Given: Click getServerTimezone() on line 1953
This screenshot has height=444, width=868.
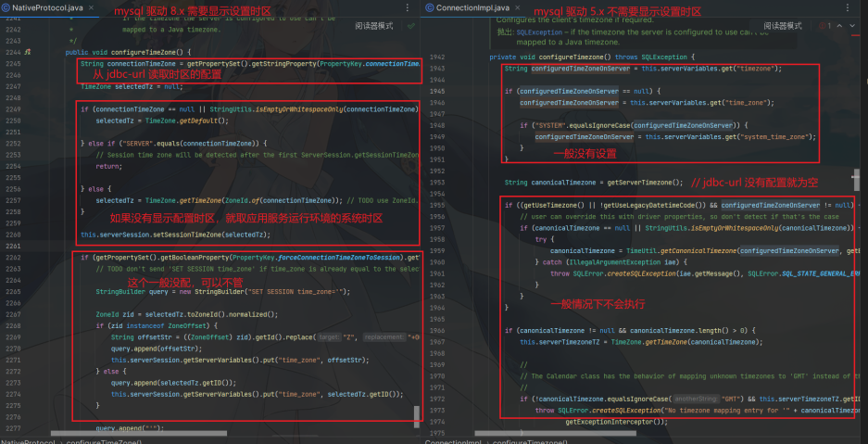Looking at the screenshot, I should click(x=642, y=182).
